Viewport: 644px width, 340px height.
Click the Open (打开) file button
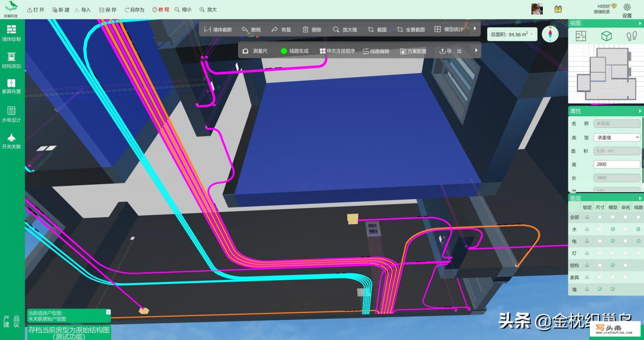(36, 10)
